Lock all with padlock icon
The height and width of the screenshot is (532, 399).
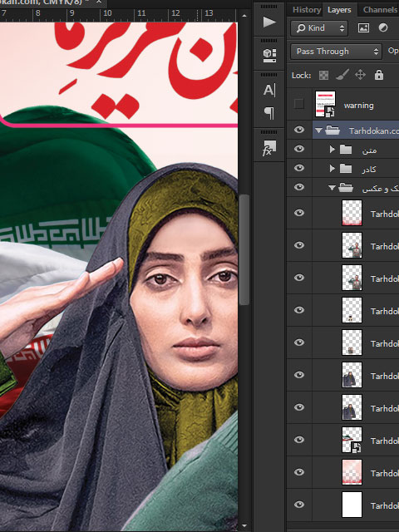[379, 75]
